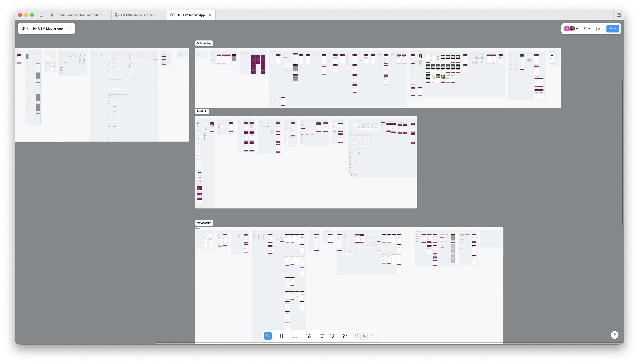Select the Rectangle shape tool
This screenshot has width=639, height=364.
coord(295,336)
